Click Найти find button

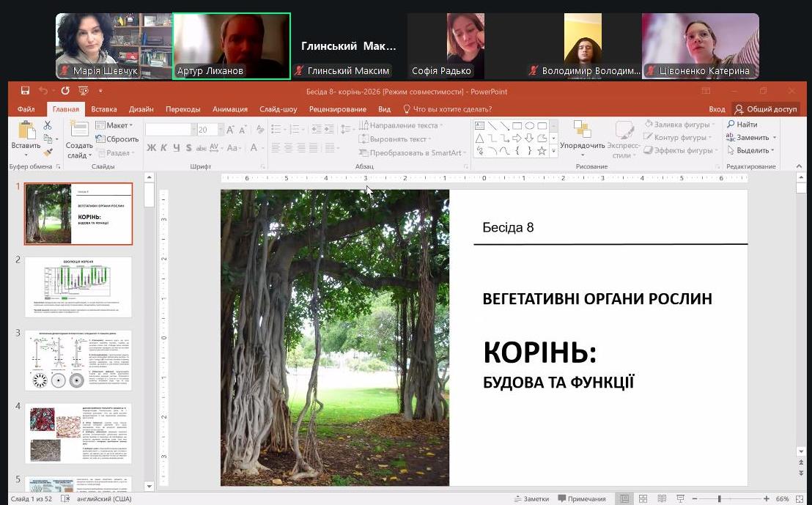click(742, 125)
